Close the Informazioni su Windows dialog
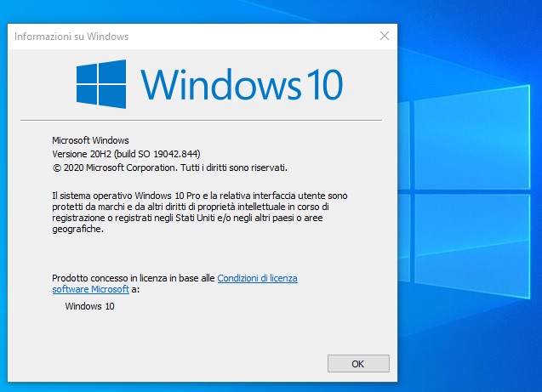This screenshot has height=392, width=542. click(385, 36)
